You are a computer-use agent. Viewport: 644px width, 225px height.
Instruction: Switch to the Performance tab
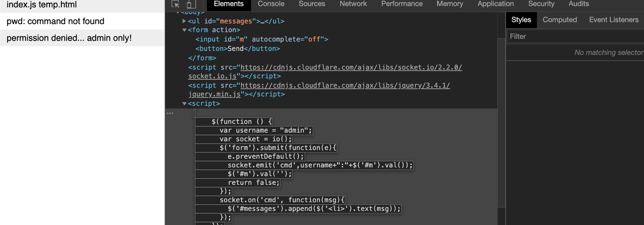click(402, 4)
